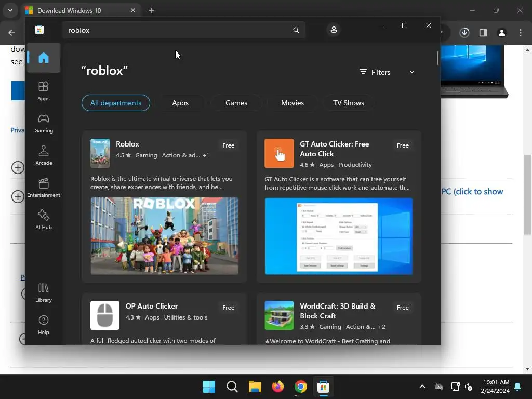Screen dimensions: 532x399
Task: Open the Apps section in Store sidebar
Action: 44,91
